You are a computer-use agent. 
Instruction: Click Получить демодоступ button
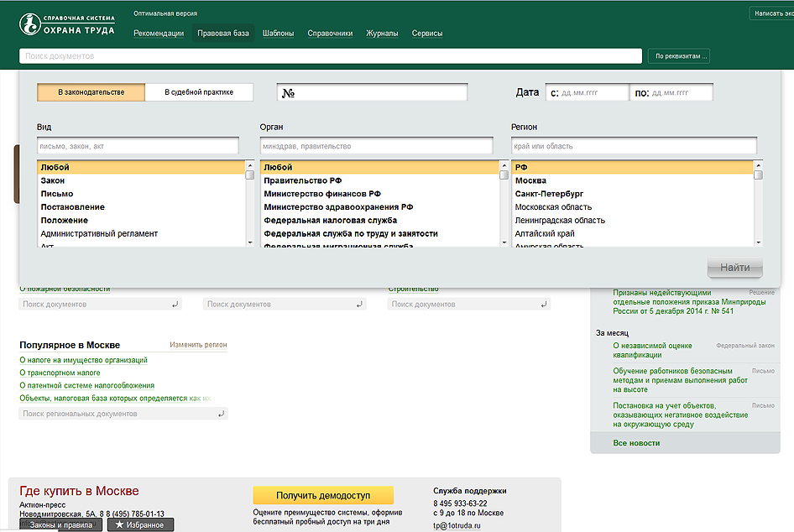pyautogui.click(x=323, y=495)
